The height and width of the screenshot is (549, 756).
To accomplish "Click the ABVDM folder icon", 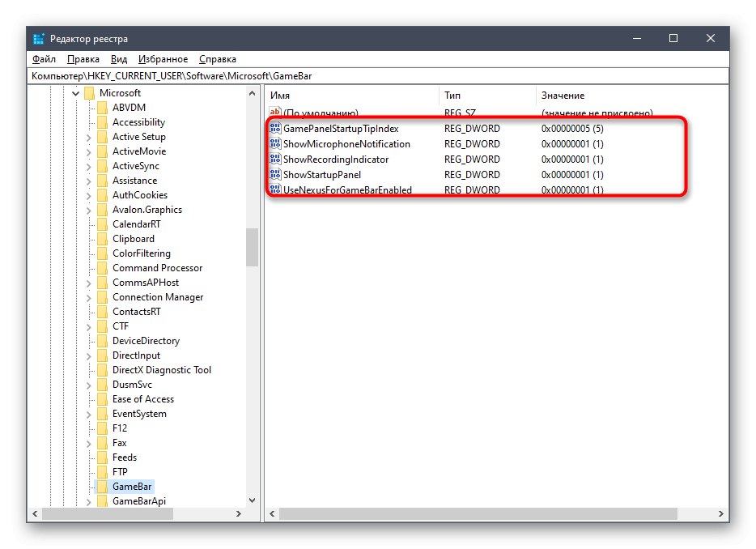I will 102,108.
